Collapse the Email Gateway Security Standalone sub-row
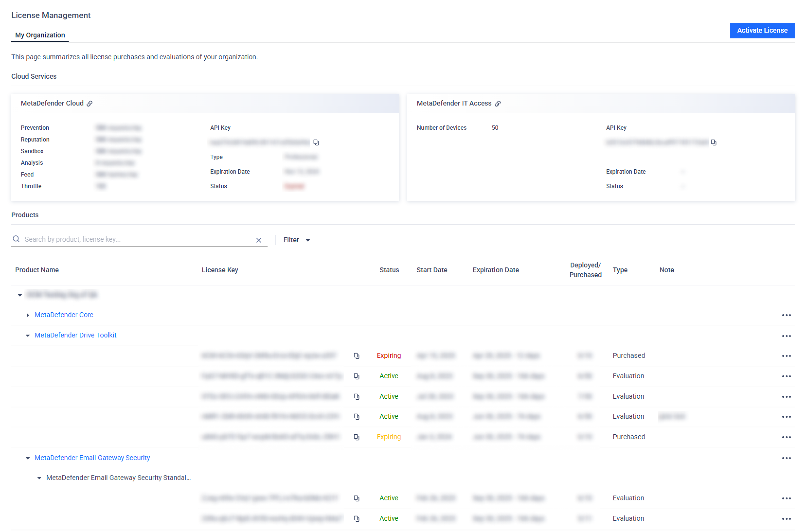 (39, 478)
